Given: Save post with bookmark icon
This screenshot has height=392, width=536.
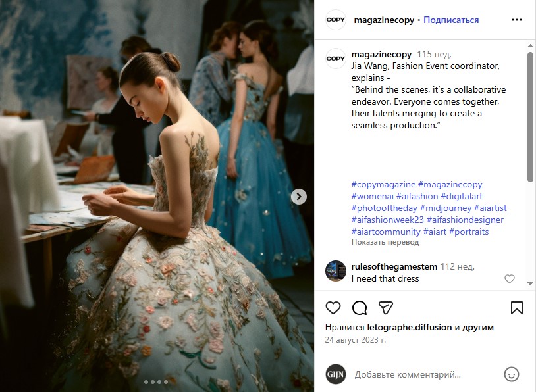Looking at the screenshot, I should pos(516,308).
